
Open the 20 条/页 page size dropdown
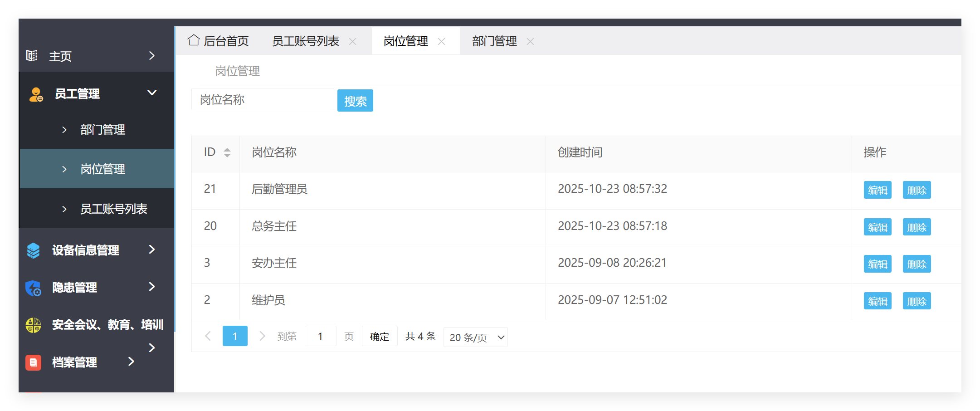coord(475,337)
